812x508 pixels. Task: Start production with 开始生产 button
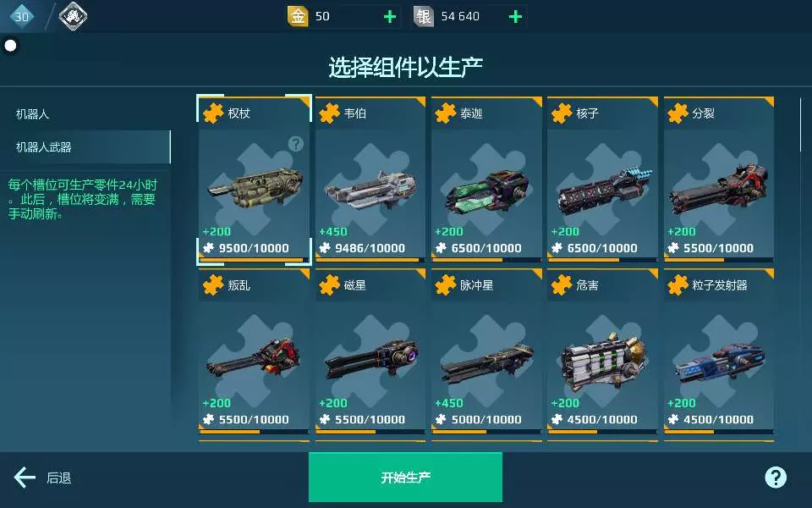click(405, 477)
